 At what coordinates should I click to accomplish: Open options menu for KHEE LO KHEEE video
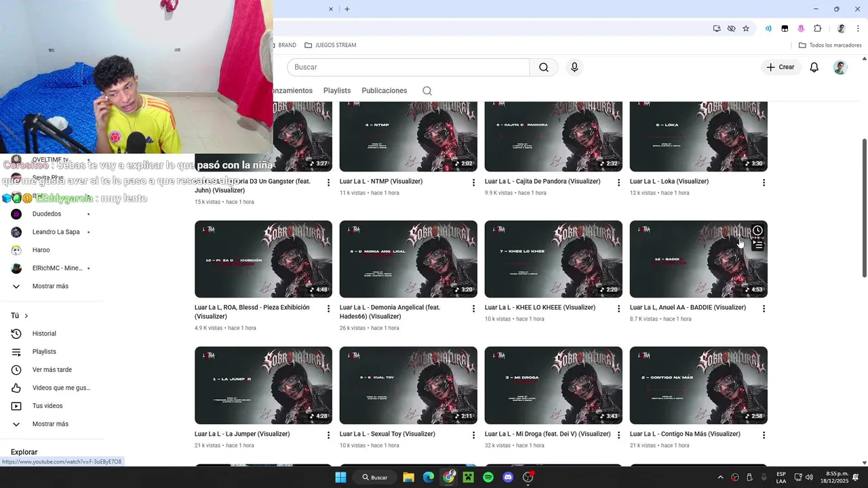pos(618,308)
